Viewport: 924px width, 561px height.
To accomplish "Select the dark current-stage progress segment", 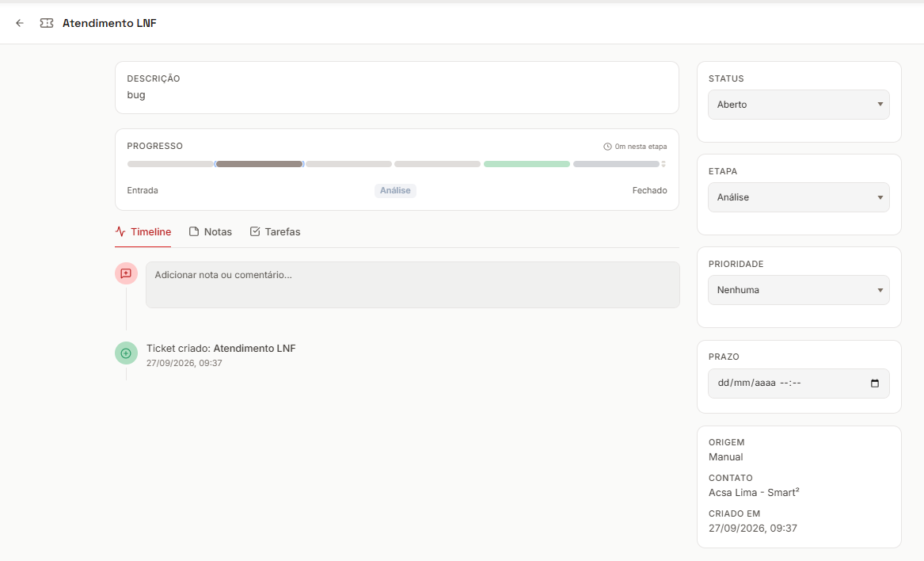I will [x=259, y=164].
